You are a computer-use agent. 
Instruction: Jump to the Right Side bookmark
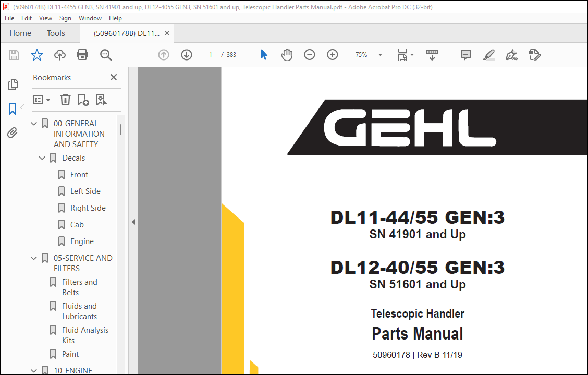tap(88, 208)
